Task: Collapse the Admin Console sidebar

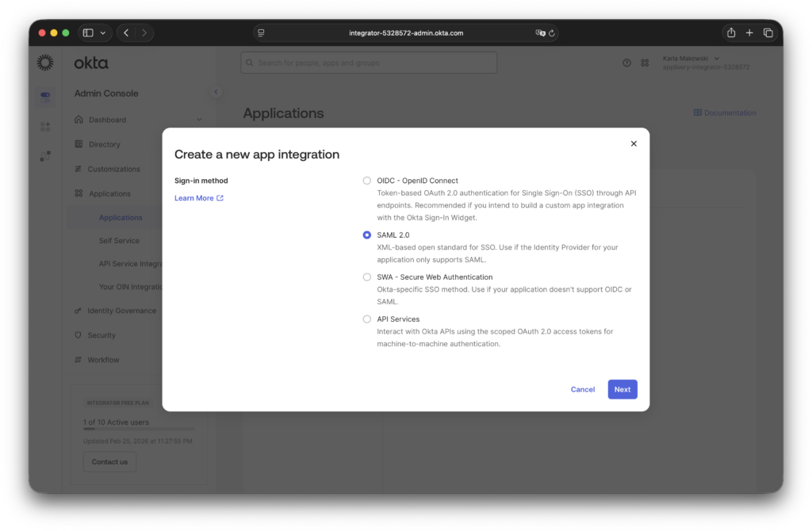Action: 216,93
